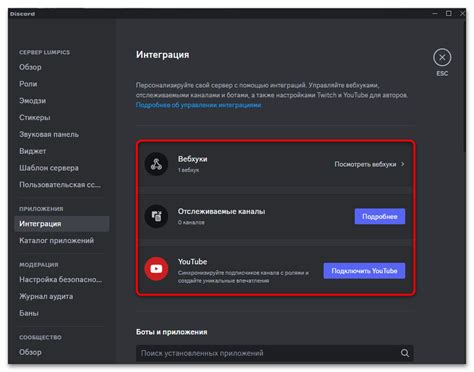Image resolution: width=474 pixels, height=372 pixels.
Task: Click the YouTube title text
Action: [x=192, y=262]
